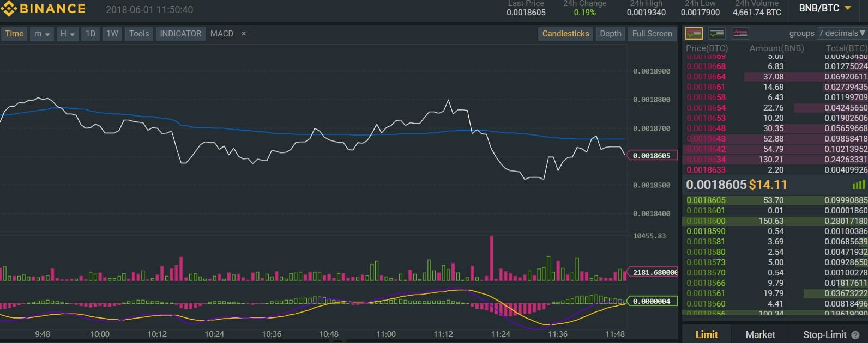Screen dimensions: 868x343
Task: Open the hours interval dropdown
Action: (68, 34)
